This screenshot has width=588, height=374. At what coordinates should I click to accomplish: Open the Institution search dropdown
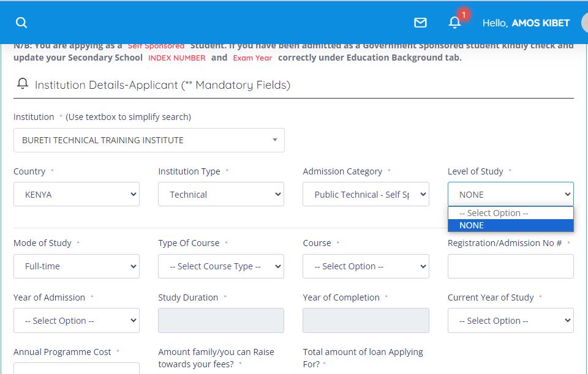149,140
